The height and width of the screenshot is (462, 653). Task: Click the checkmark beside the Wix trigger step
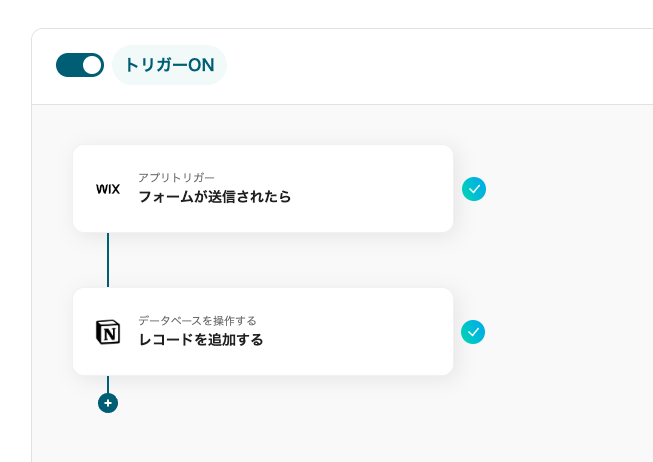(x=474, y=189)
